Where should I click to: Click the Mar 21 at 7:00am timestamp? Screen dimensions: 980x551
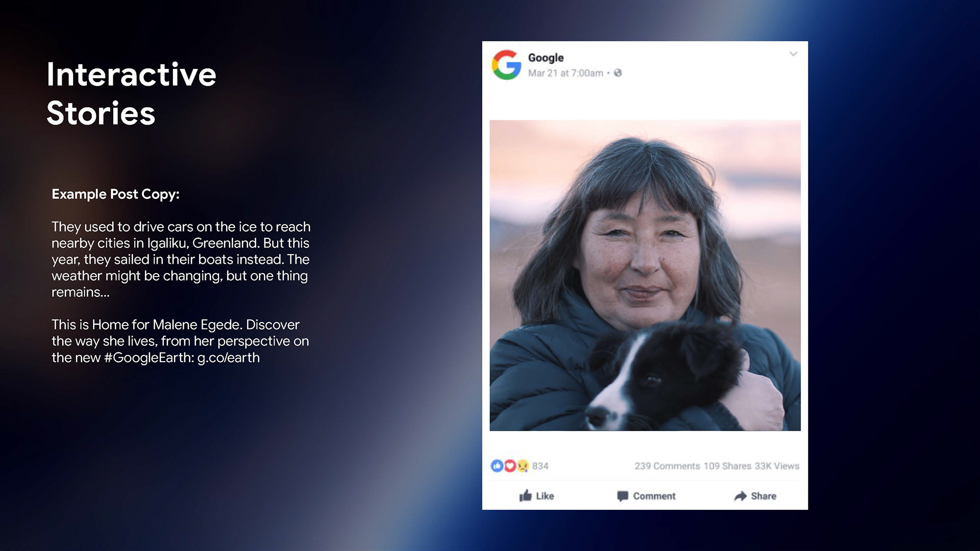point(566,73)
